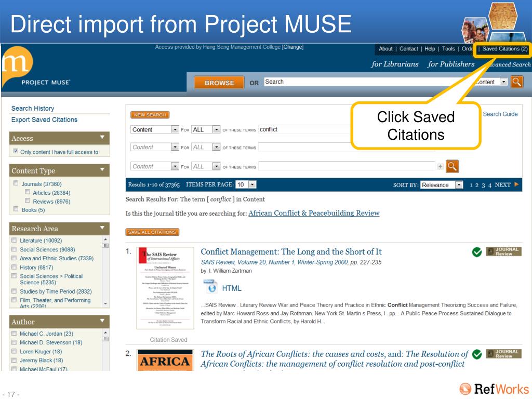Check History (6817) checkbox
The height and width of the screenshot is (399, 532).
[x=14, y=267]
